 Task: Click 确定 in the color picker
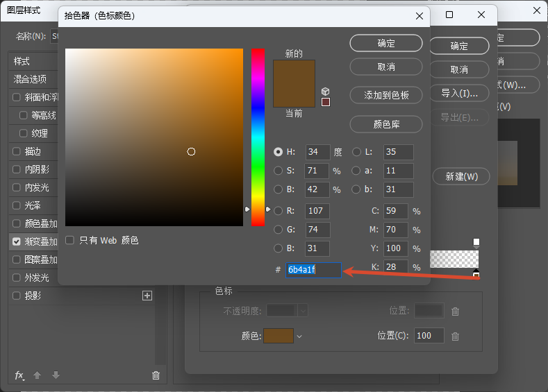coord(386,43)
